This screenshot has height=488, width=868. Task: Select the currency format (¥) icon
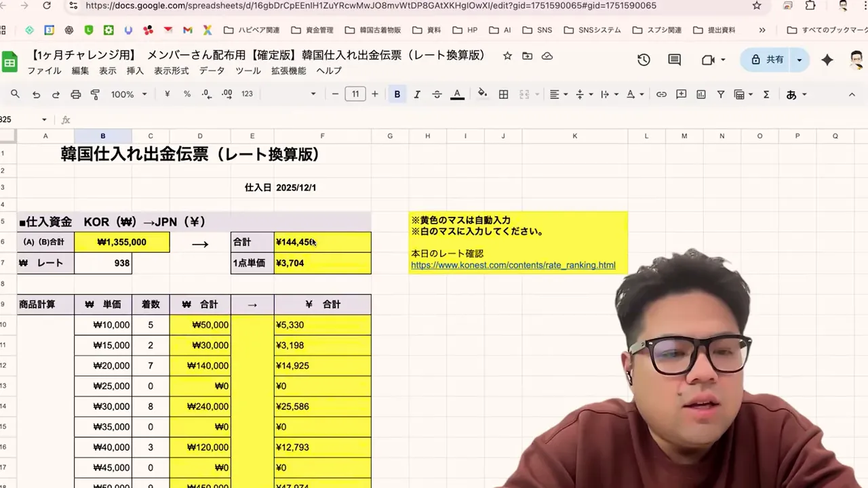tap(167, 94)
